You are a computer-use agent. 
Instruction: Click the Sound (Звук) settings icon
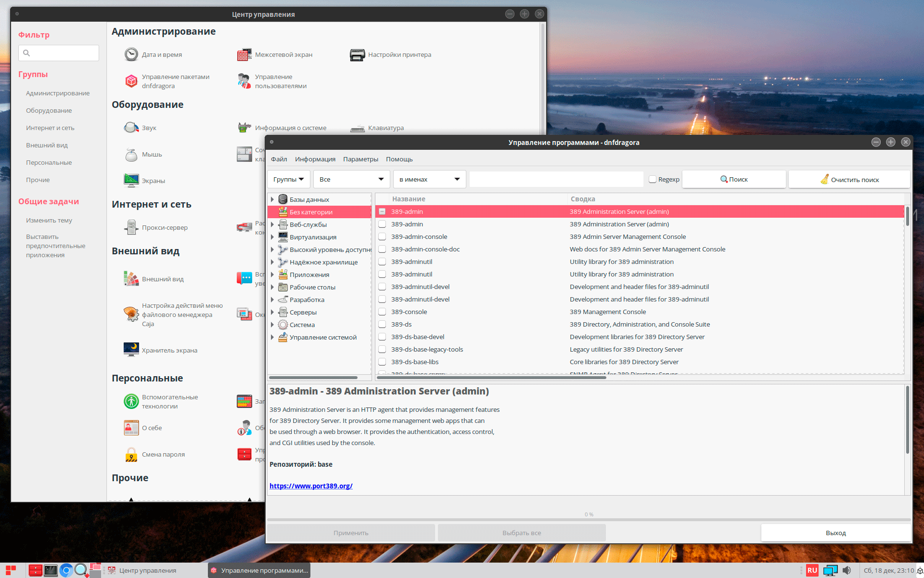click(x=131, y=128)
